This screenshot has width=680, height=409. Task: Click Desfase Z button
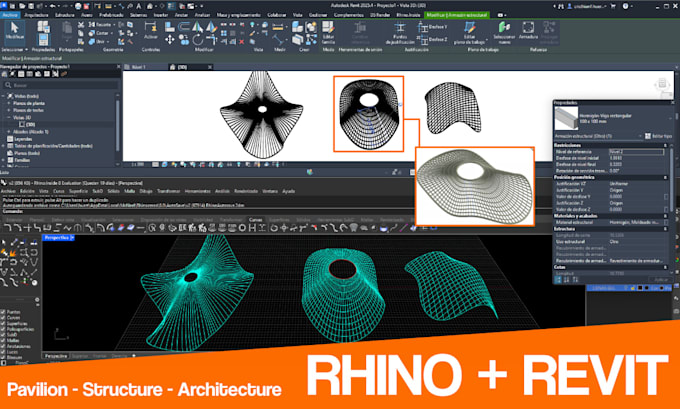(432, 39)
